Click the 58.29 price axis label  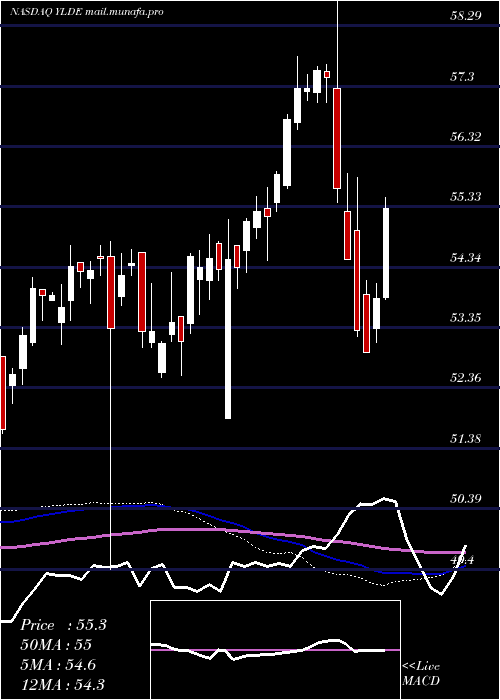(465, 16)
